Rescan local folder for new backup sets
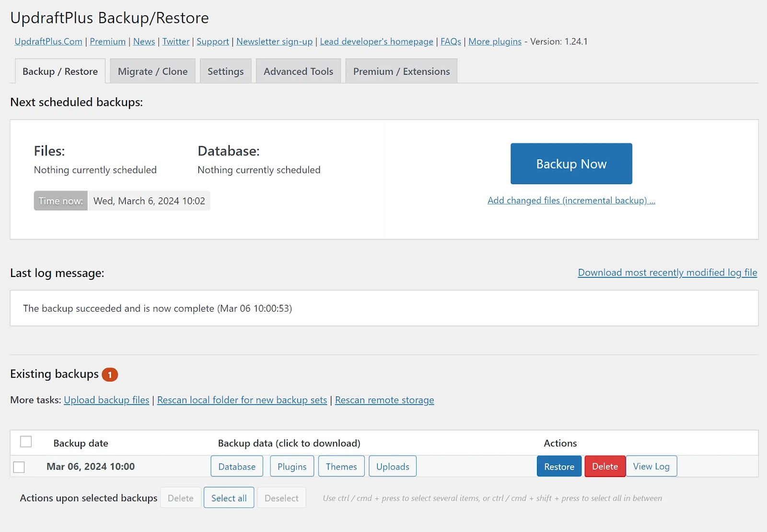 [242, 400]
